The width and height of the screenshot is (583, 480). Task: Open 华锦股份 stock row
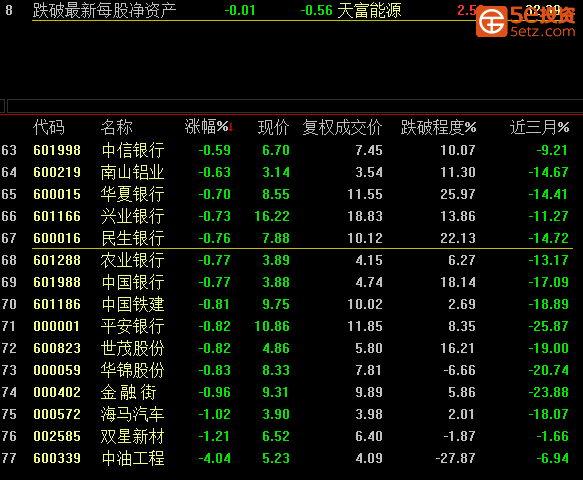click(292, 370)
